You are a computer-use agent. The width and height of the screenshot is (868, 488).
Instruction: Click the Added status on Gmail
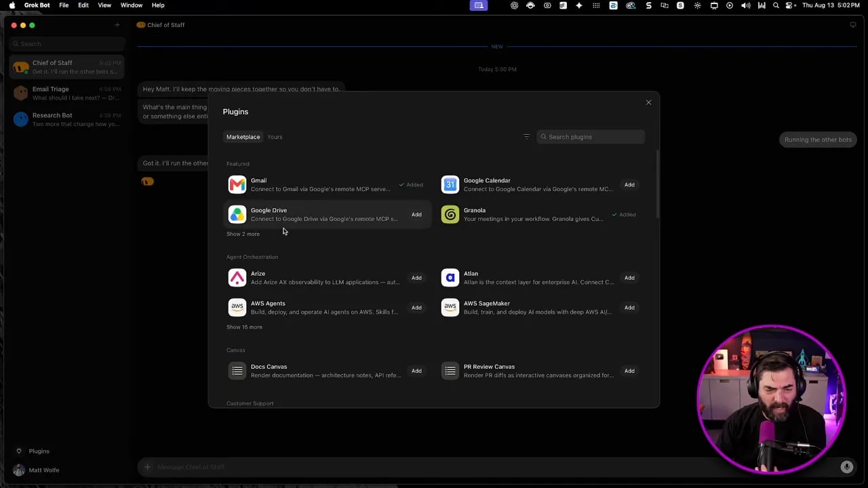411,185
